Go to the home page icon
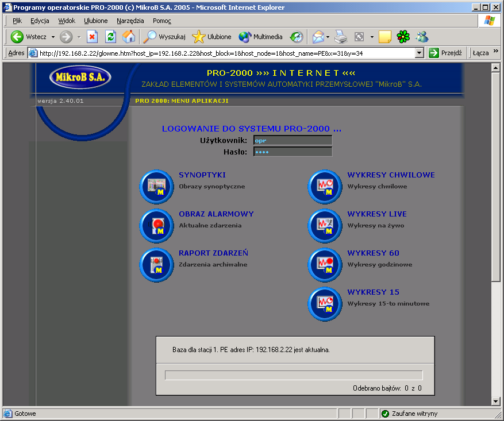The image size is (504, 421). pos(129,37)
